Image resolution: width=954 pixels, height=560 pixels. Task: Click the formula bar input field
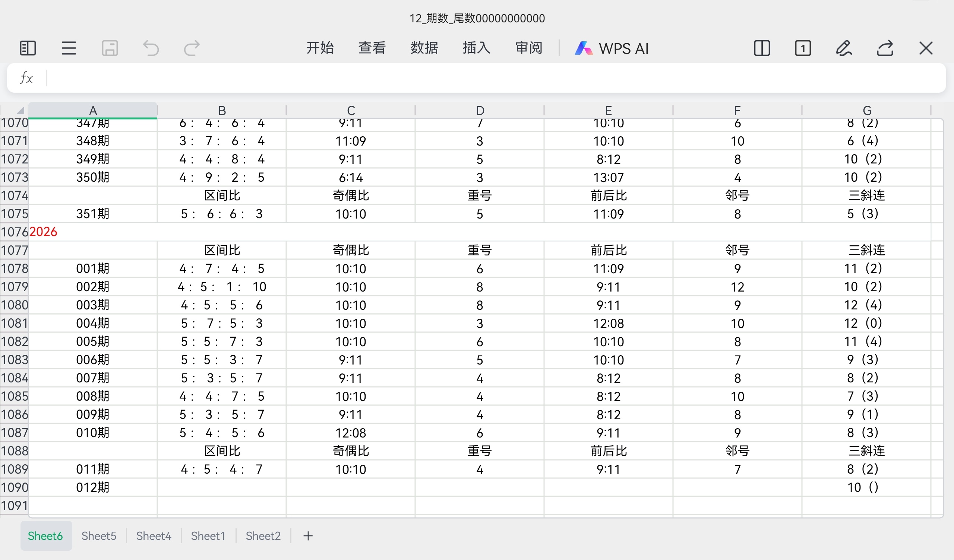(x=492, y=78)
